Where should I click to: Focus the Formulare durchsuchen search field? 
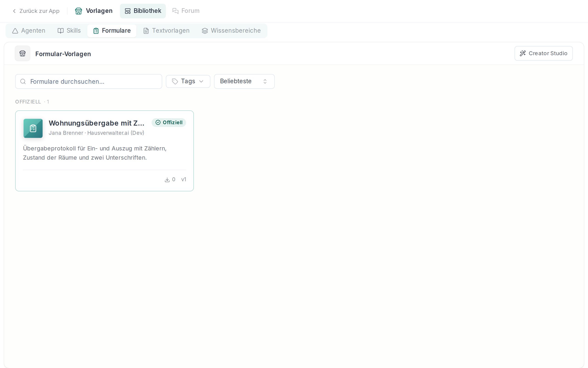(x=89, y=81)
